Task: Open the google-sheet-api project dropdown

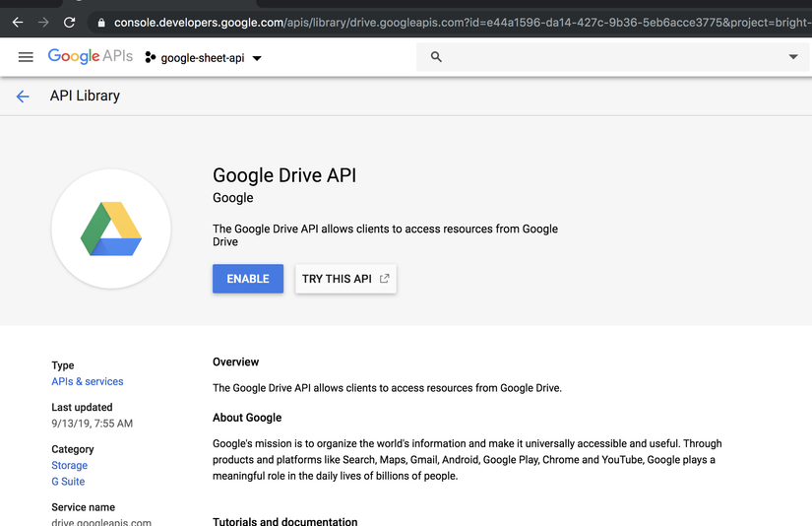Action: point(204,58)
